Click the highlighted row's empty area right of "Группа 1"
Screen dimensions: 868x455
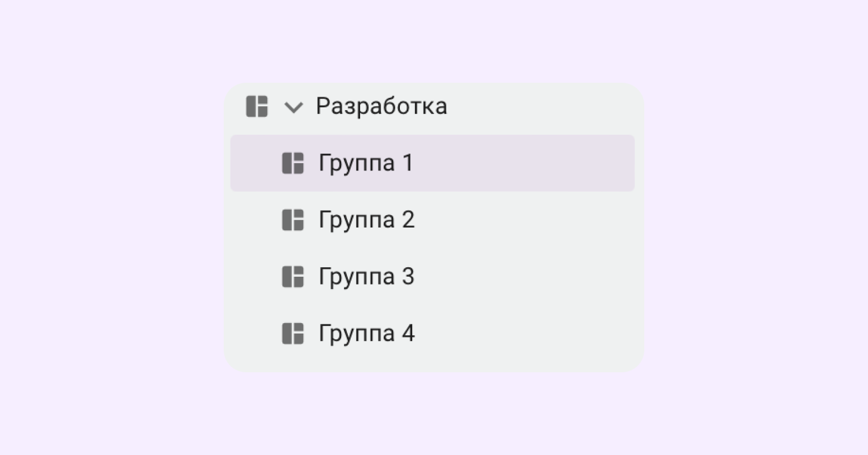point(526,163)
